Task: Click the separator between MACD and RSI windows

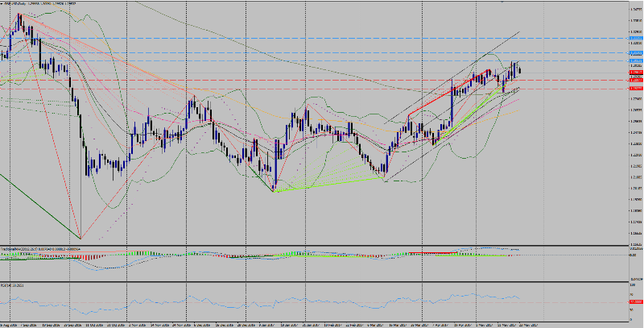Action: [322, 282]
